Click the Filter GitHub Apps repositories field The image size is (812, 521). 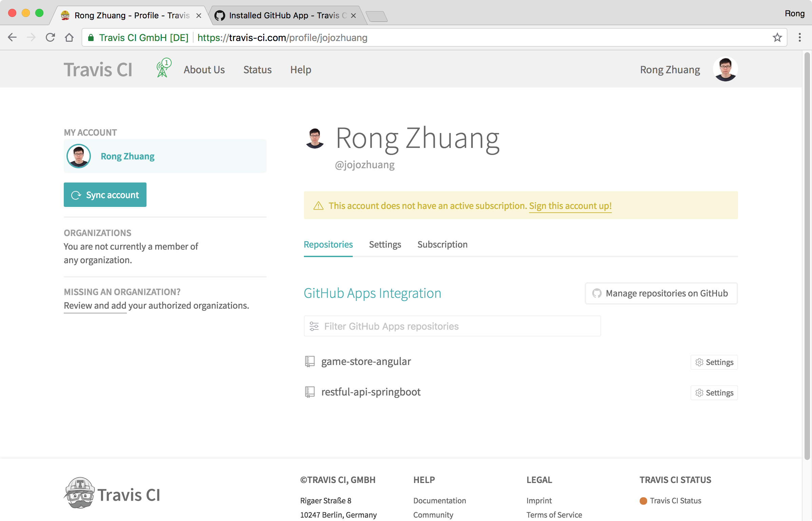click(452, 326)
